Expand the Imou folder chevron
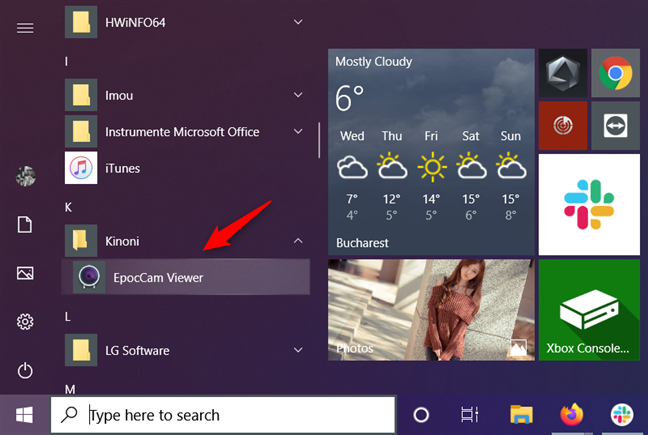The width and height of the screenshot is (648, 435). (298, 95)
